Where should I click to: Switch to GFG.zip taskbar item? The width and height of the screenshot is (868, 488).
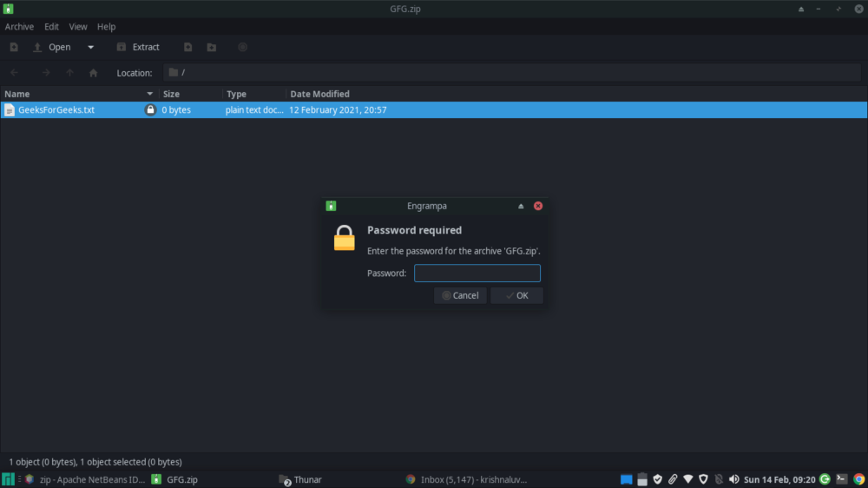pyautogui.click(x=175, y=479)
